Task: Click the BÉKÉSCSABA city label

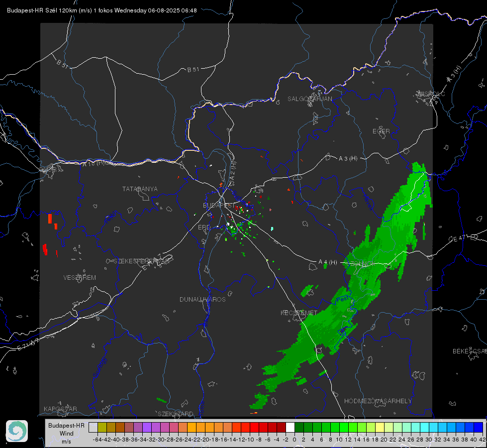Action: click(470, 351)
